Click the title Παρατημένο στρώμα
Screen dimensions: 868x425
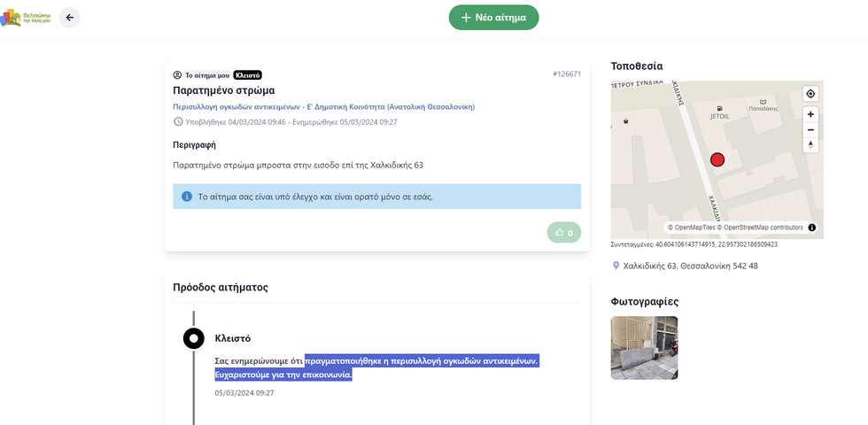(x=224, y=90)
